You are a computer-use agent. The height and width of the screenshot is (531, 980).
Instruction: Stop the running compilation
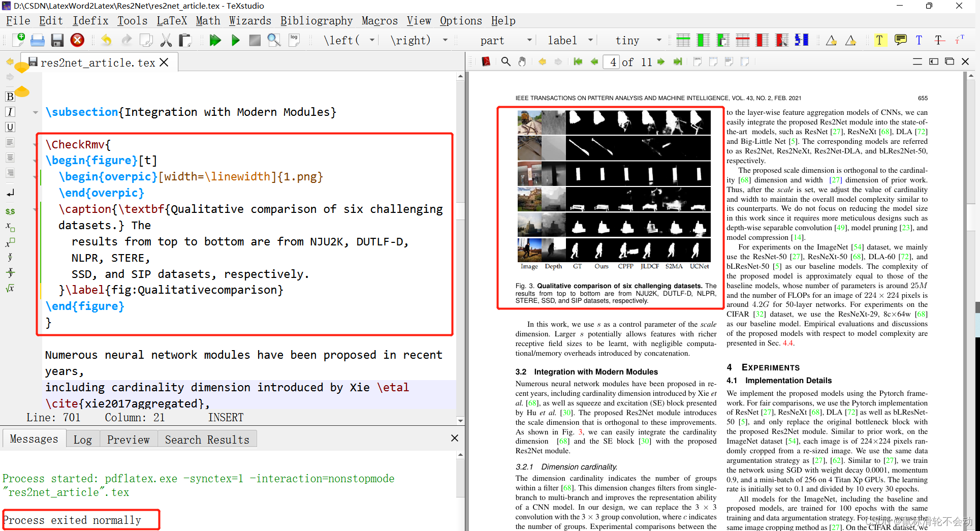click(255, 40)
